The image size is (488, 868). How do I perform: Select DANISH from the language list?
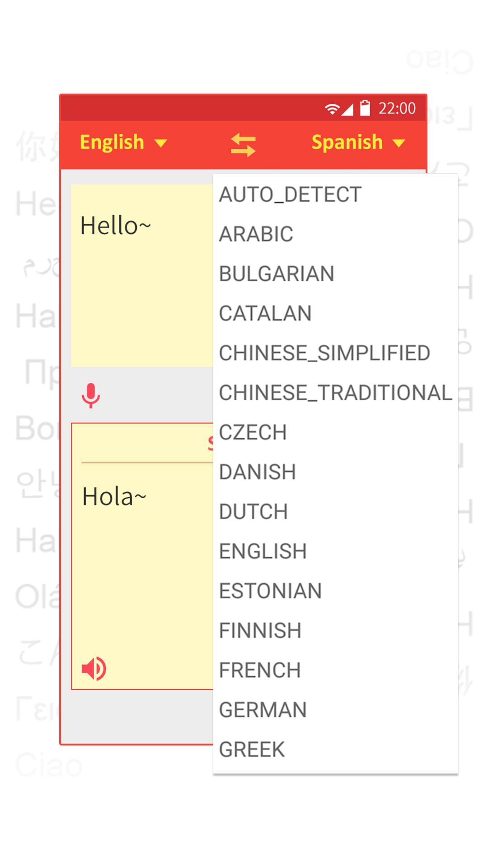pyautogui.click(x=257, y=472)
